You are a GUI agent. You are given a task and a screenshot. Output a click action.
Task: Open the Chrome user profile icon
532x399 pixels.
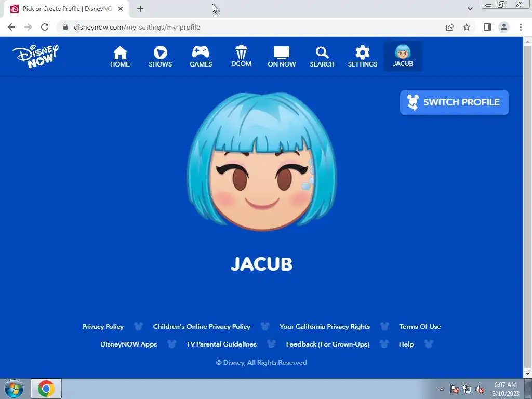pyautogui.click(x=504, y=27)
